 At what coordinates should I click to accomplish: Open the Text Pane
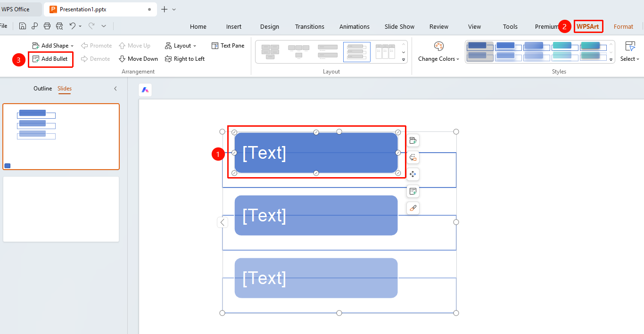point(228,46)
